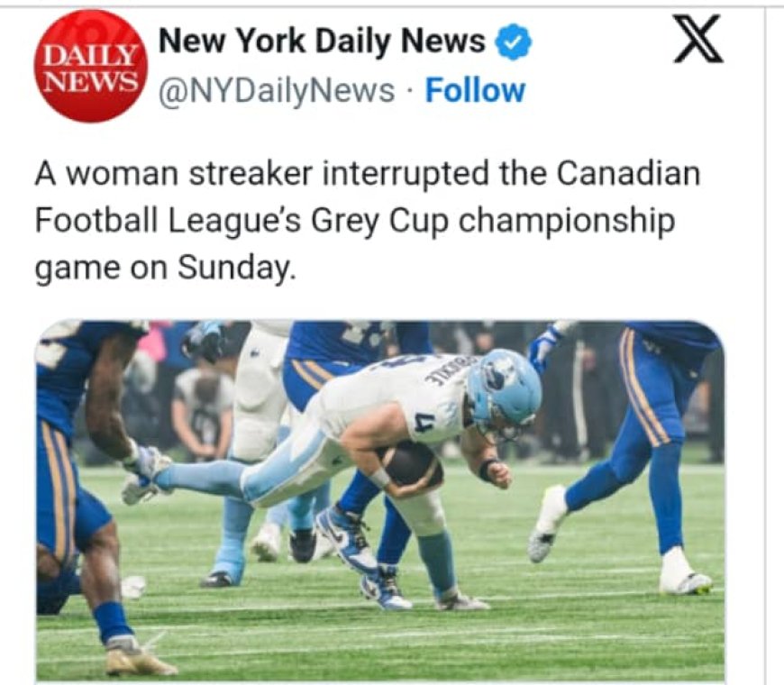Click the blue Nike cleat in photo

point(348,535)
